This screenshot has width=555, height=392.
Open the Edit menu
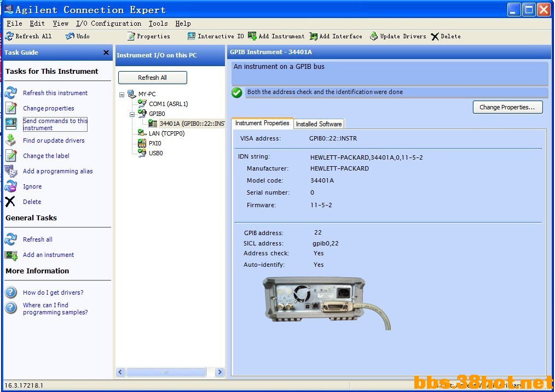[x=37, y=24]
